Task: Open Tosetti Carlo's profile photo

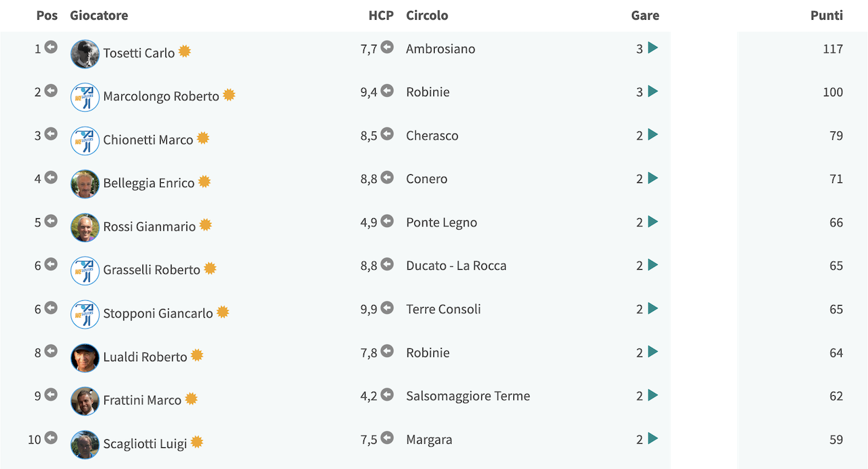Action: [85, 54]
